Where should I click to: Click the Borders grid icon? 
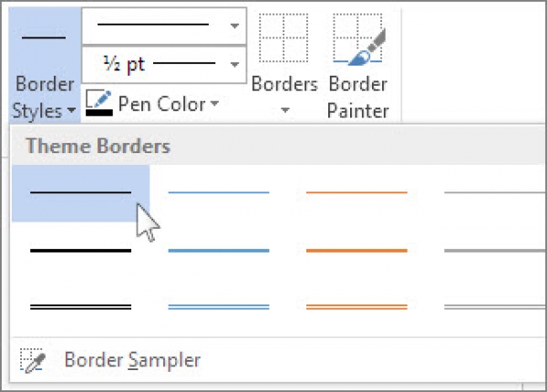284,40
